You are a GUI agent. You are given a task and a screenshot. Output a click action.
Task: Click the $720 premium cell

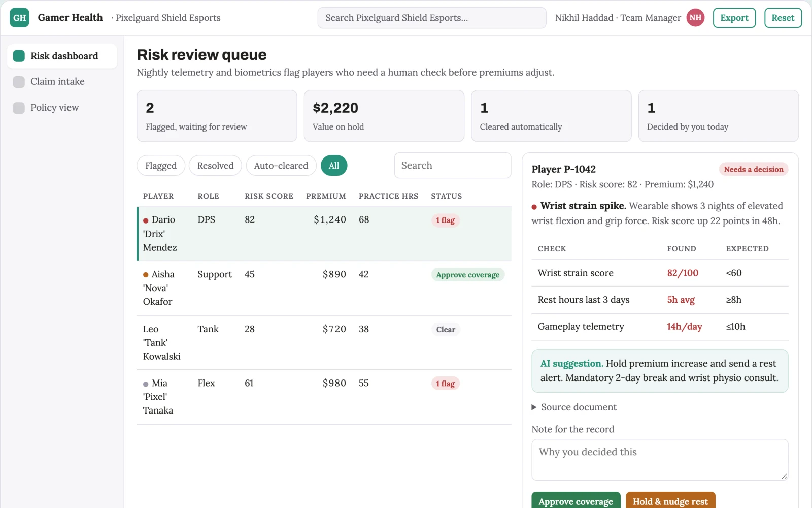pos(334,329)
